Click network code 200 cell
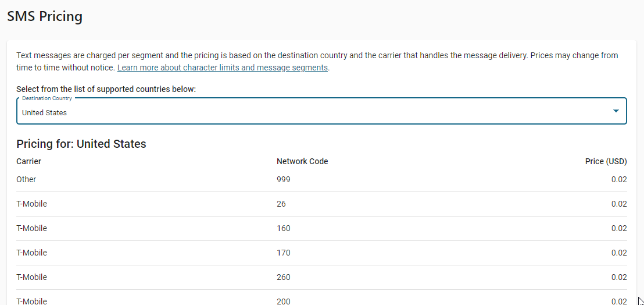Screen dimensions: 644x305 tap(284, 302)
